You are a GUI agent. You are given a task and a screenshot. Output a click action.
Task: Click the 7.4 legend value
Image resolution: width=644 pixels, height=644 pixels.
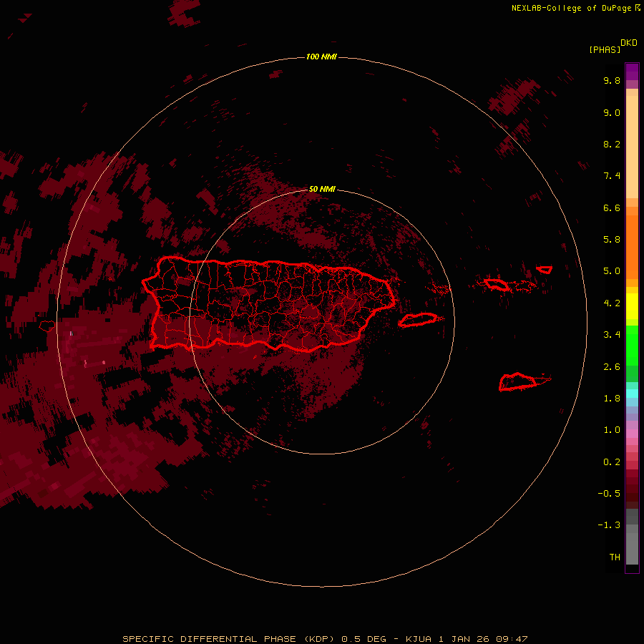click(x=612, y=176)
